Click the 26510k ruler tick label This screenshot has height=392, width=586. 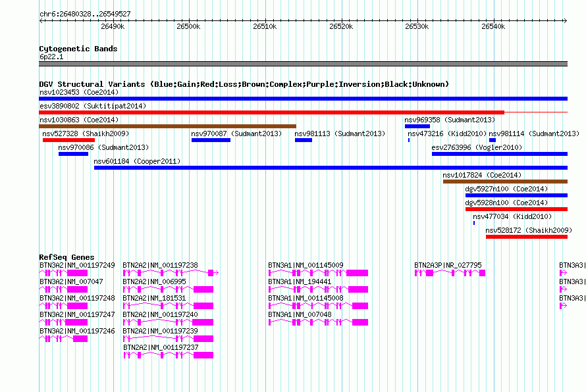point(265,26)
